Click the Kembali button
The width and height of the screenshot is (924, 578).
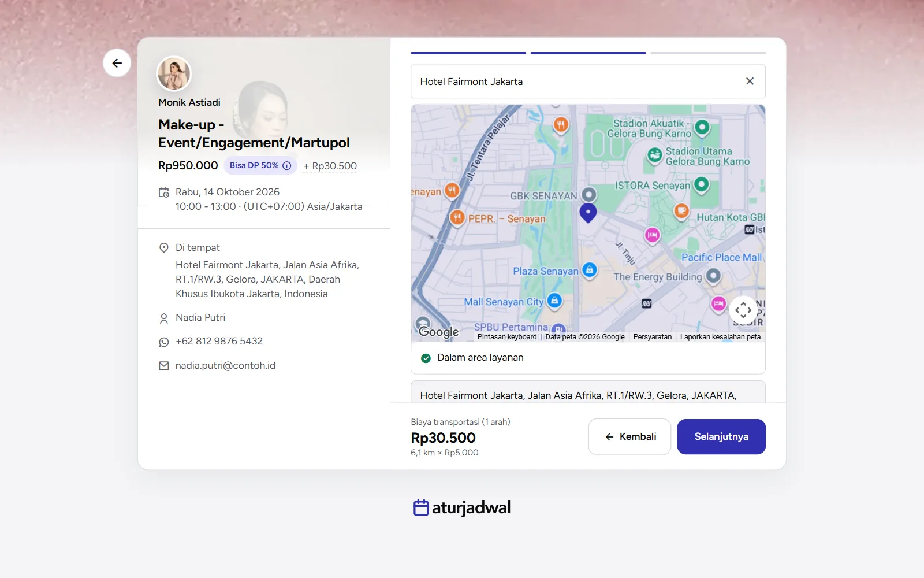pyautogui.click(x=629, y=436)
